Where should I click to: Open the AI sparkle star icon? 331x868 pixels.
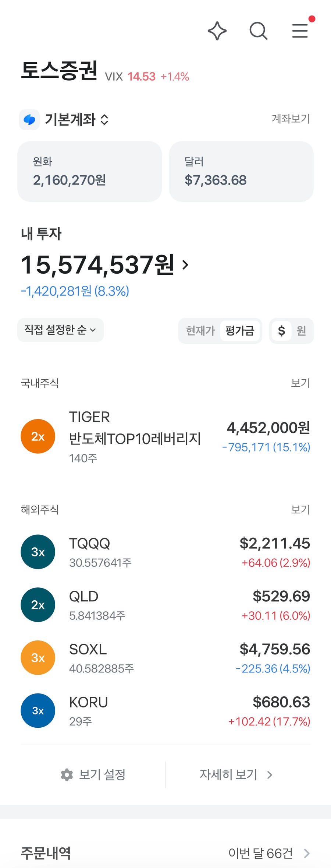pos(217,31)
